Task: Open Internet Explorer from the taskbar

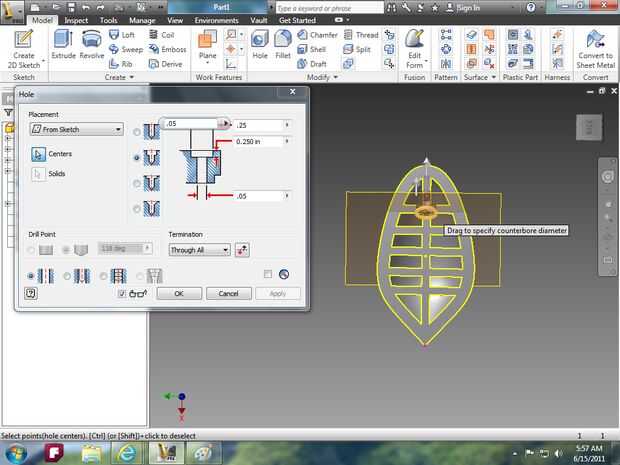Action: (x=127, y=453)
